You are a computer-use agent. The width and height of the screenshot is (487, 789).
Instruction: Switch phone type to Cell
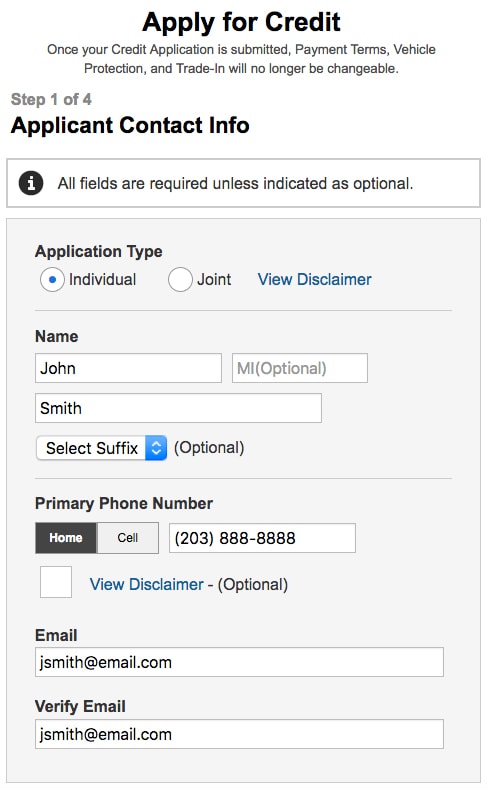[x=128, y=538]
